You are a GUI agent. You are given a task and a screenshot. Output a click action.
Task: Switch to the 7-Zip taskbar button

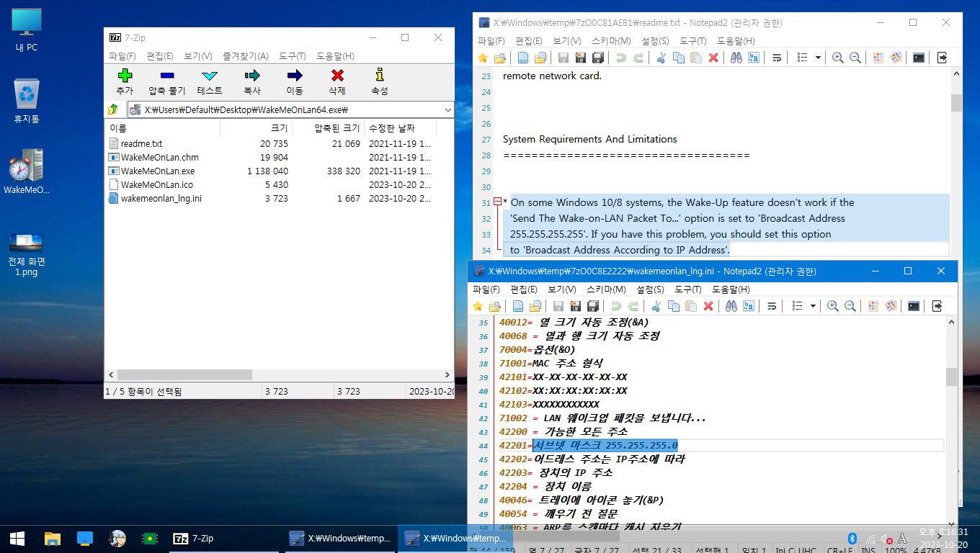[223, 538]
